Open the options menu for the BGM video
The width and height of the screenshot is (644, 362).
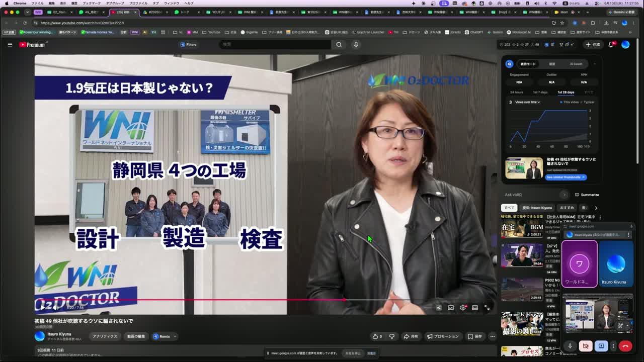[x=600, y=217]
